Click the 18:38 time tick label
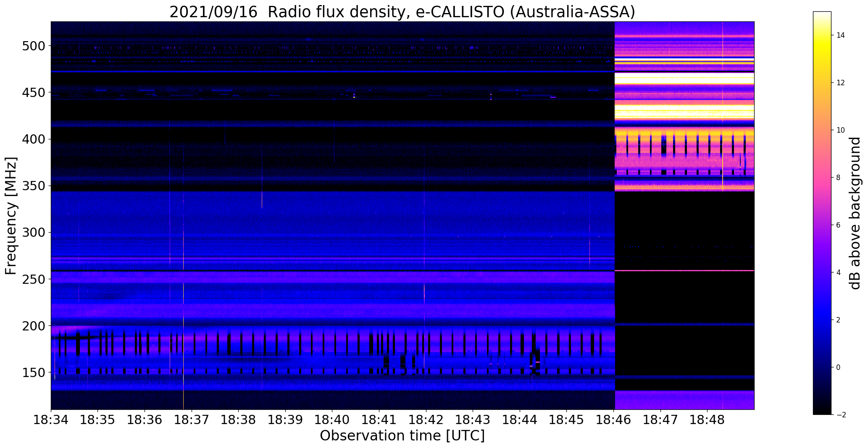The image size is (868, 448). (239, 419)
